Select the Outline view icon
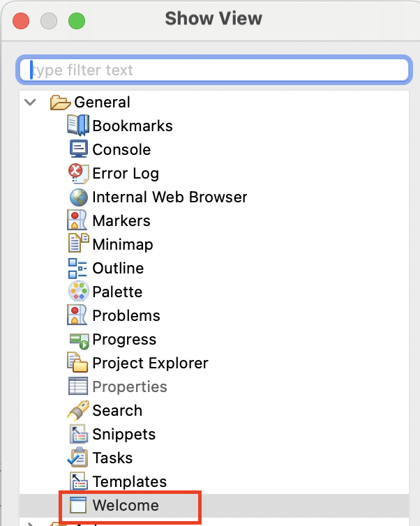This screenshot has height=526, width=420. pos(77,268)
